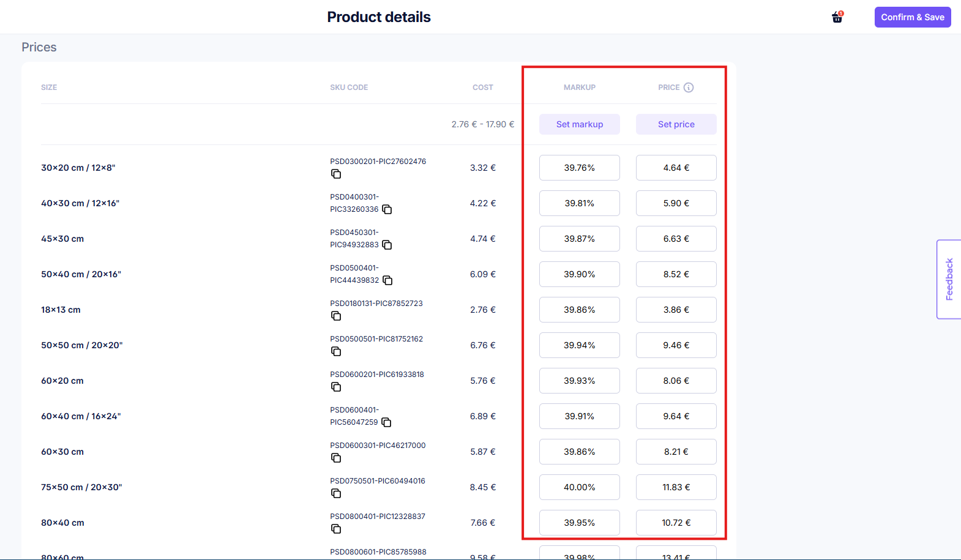This screenshot has width=961, height=560.
Task: Click the Product details page title
Action: (x=379, y=17)
